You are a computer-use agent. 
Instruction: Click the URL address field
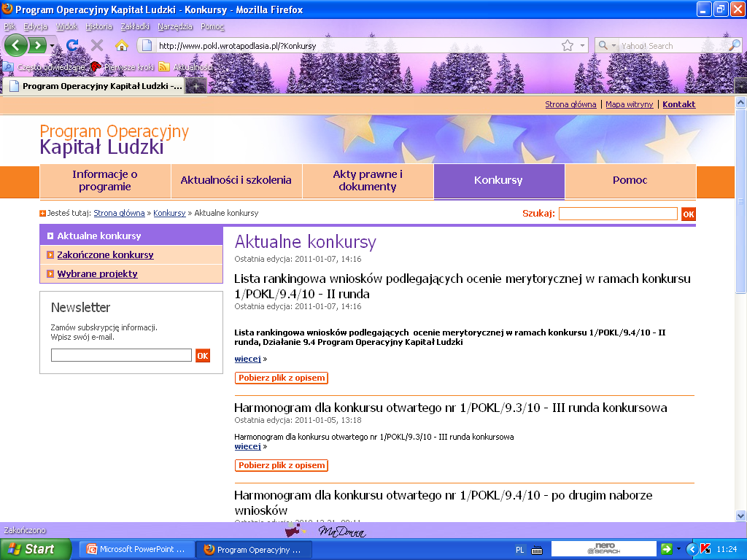tap(357, 46)
